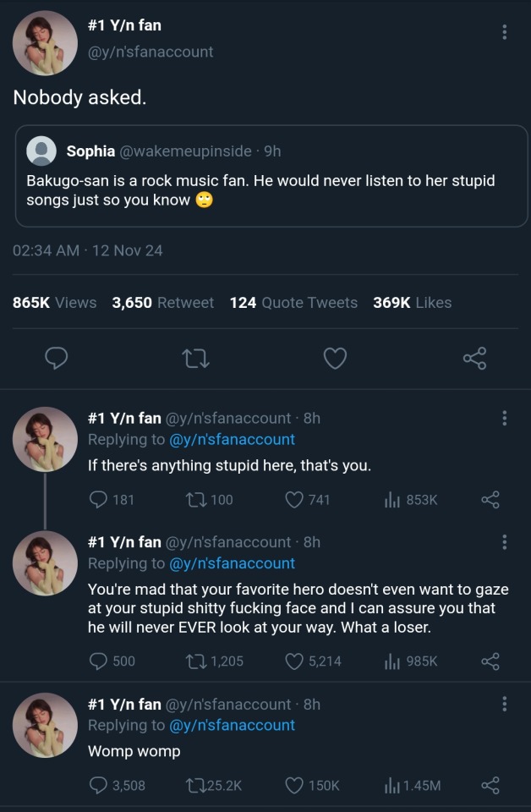531x812 pixels.
Task: Like the "If there's anything stupid" reply
Action: coord(294,499)
